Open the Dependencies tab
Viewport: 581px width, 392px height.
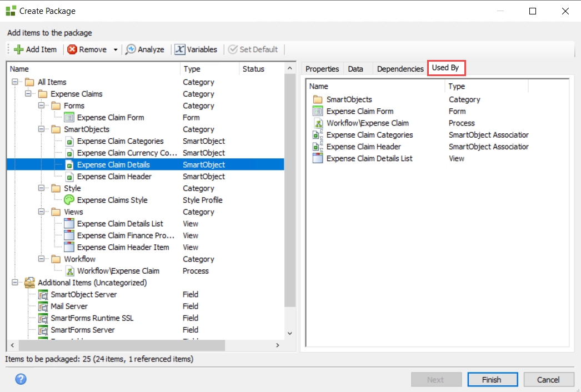coord(400,69)
